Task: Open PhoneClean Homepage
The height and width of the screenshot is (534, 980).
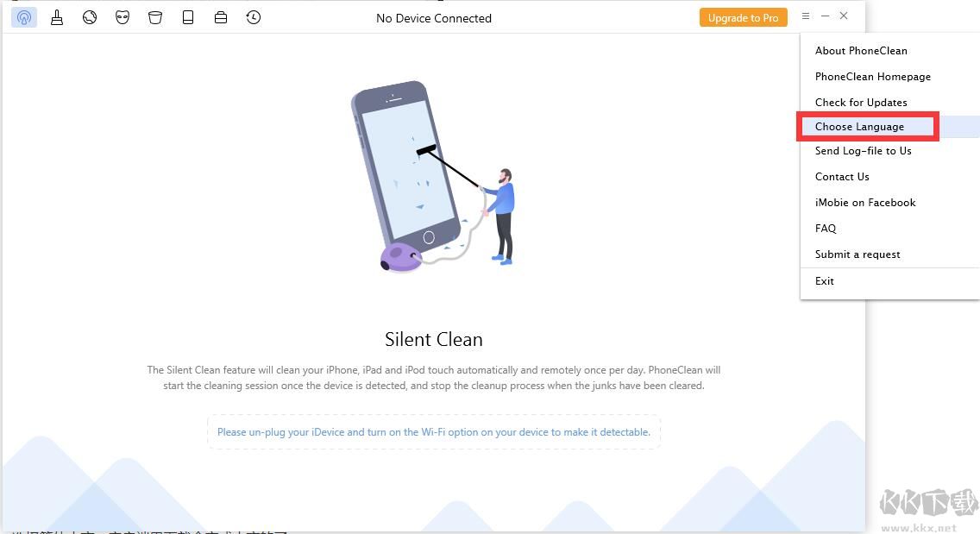Action: pyautogui.click(x=873, y=76)
